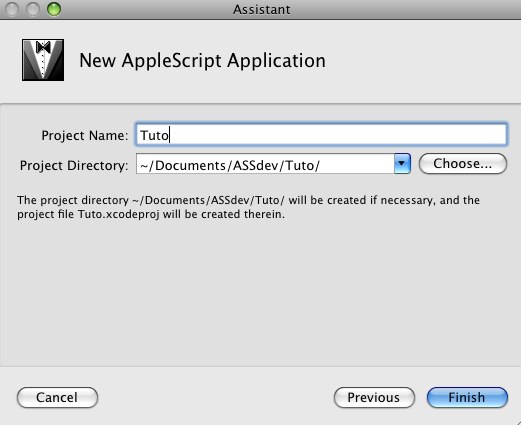Go back with the Previous button
This screenshot has width=521, height=425.
pyautogui.click(x=374, y=397)
